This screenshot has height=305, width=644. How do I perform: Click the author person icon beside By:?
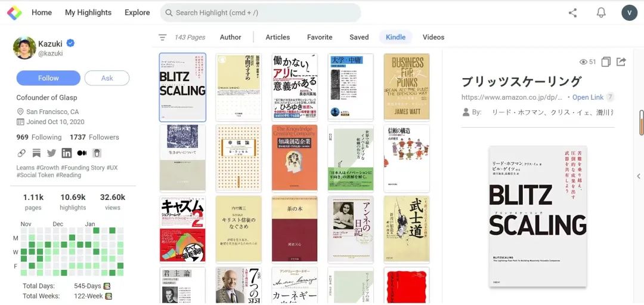[466, 112]
